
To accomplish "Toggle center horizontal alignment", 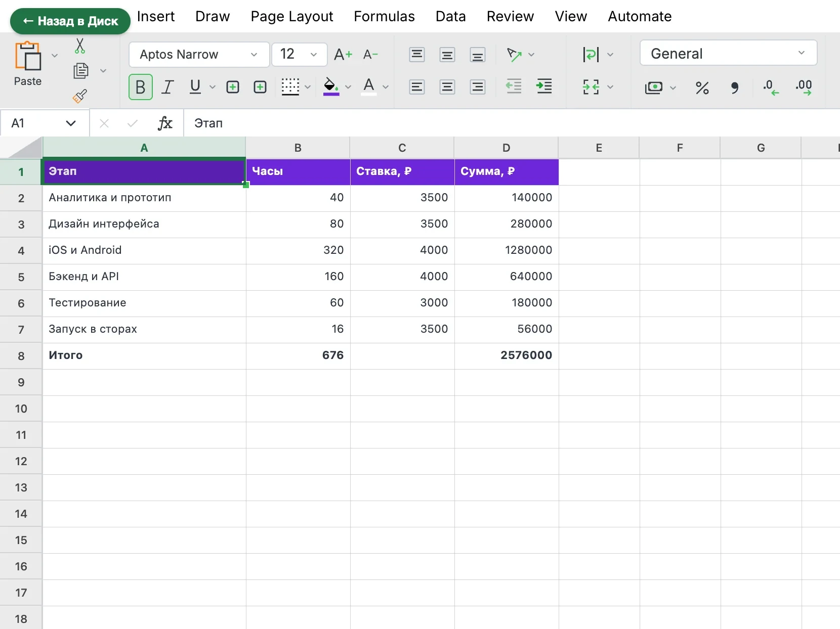I will (x=447, y=87).
